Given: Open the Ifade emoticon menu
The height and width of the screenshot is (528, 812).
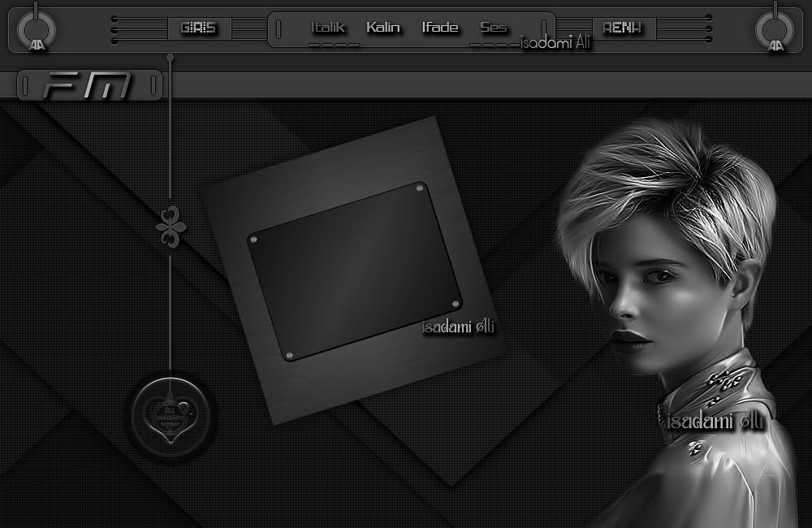Looking at the screenshot, I should click(x=439, y=27).
